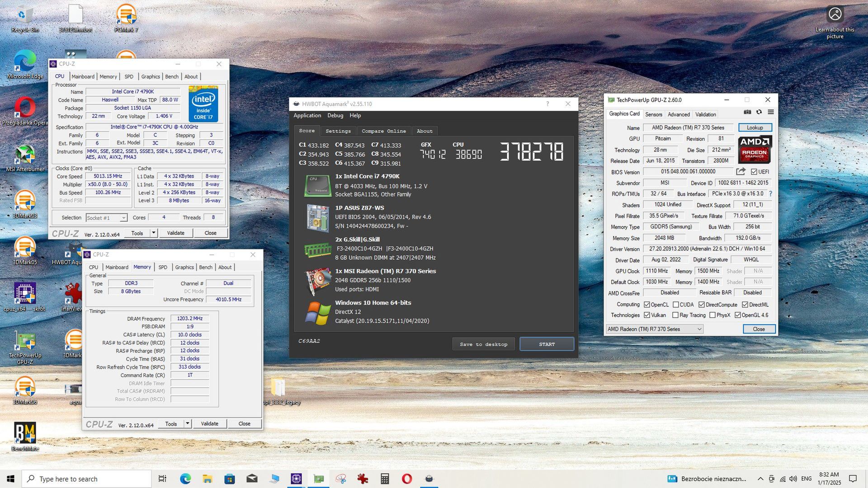This screenshot has height=488, width=868.
Task: Expand Tools dropdown arrow in CPU-Z CPU window
Action: (x=154, y=233)
